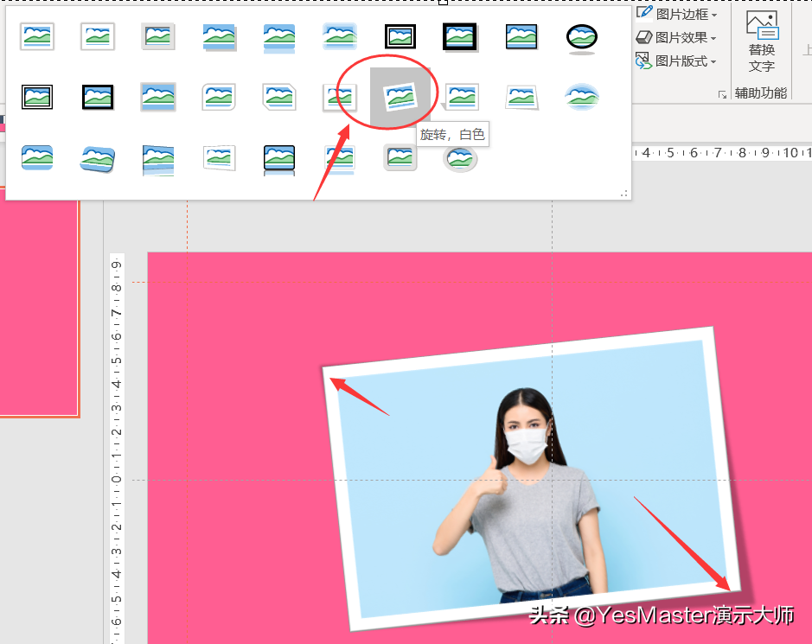Apply Reflected Perspective Right picture style
812x644 pixels.
[158, 159]
